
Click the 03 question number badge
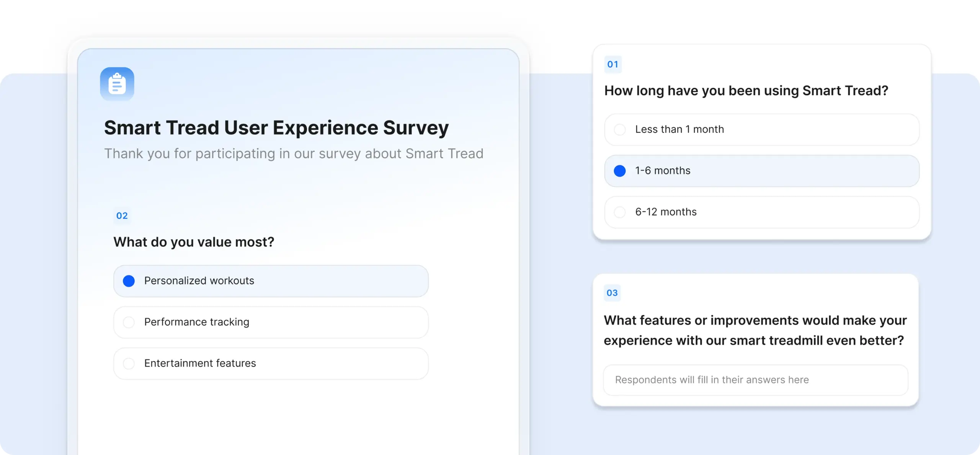coord(612,293)
